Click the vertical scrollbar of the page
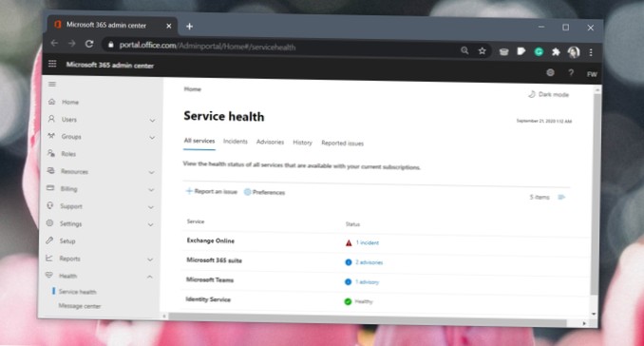Viewport: 644px width, 346px height. [x=596, y=193]
